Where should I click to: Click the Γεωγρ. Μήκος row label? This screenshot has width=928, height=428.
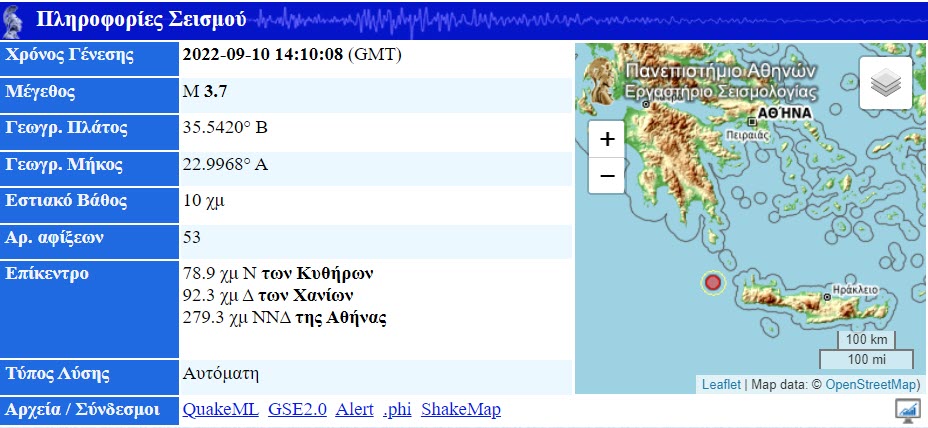tap(64, 165)
